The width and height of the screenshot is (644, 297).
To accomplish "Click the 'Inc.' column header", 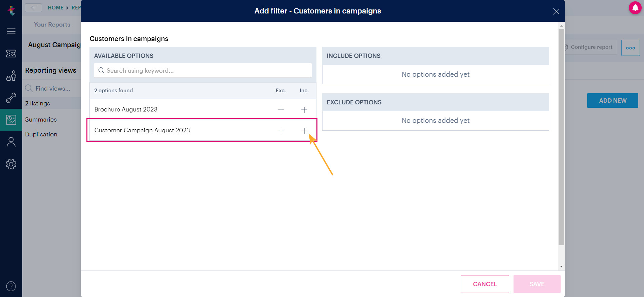I will [x=304, y=90].
